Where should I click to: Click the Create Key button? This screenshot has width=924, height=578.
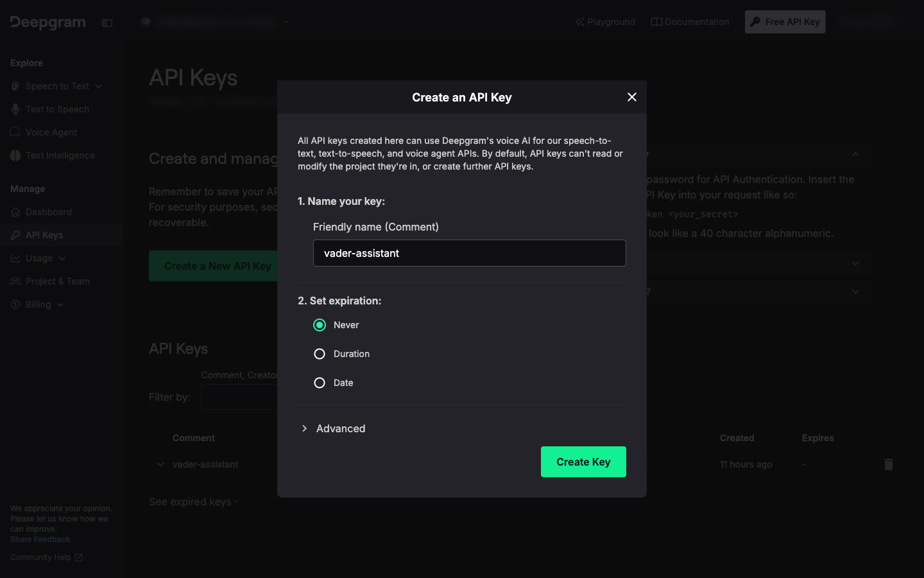(x=583, y=462)
